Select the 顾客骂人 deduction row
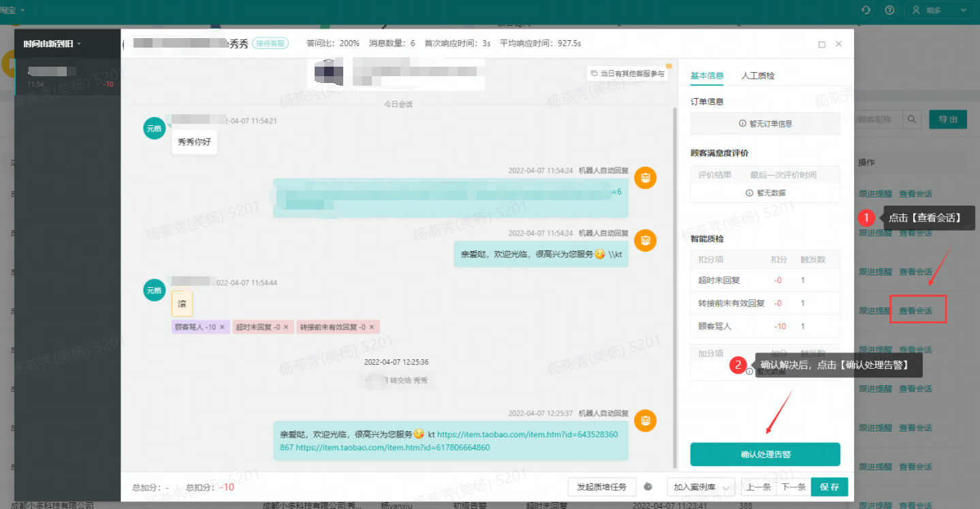 (x=765, y=327)
